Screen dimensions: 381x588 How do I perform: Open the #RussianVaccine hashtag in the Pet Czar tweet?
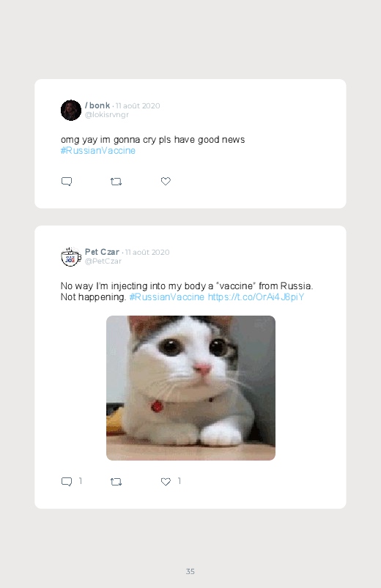click(166, 297)
